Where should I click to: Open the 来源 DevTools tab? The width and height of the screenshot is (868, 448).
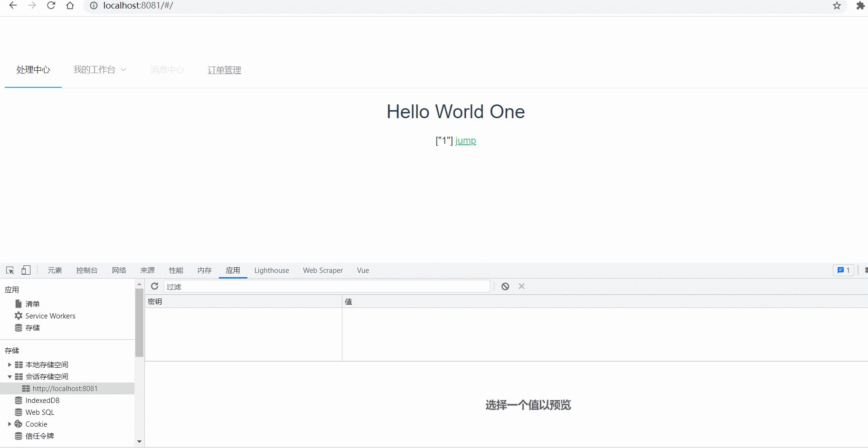click(x=148, y=270)
